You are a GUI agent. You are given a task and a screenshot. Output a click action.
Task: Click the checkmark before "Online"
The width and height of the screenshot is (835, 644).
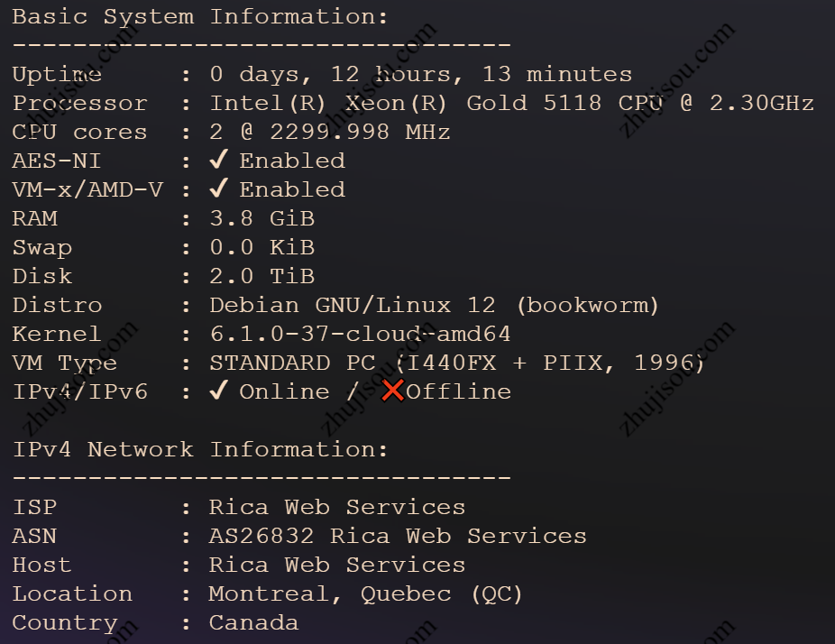[219, 391]
